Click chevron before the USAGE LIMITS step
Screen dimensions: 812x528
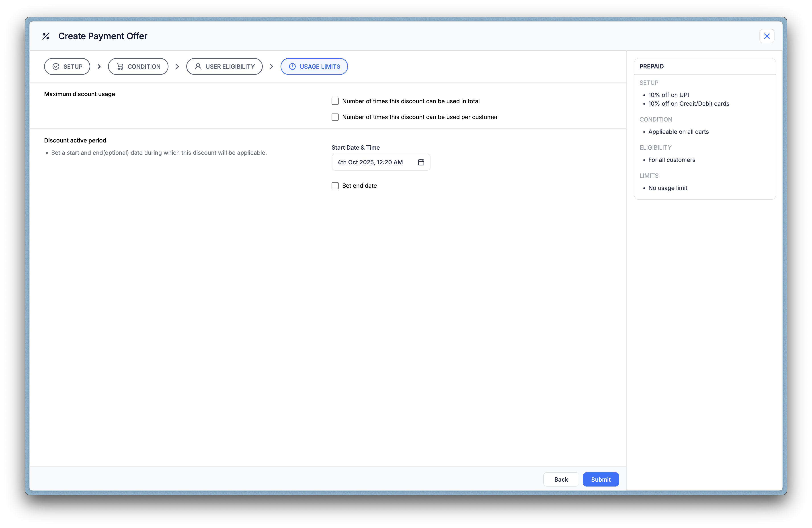point(272,66)
